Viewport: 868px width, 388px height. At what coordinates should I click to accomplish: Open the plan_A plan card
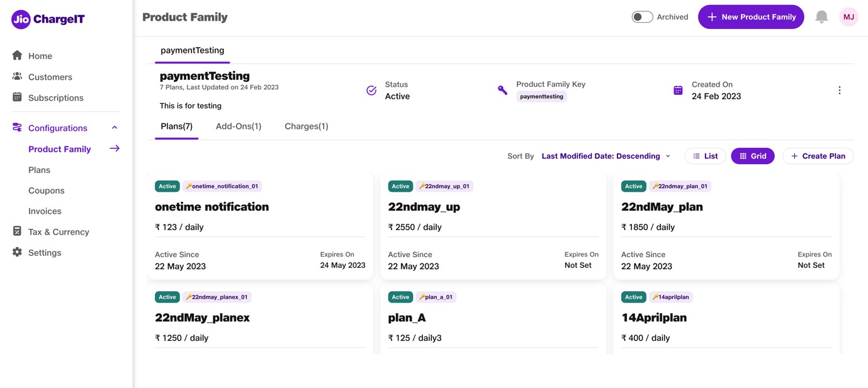[x=493, y=319]
